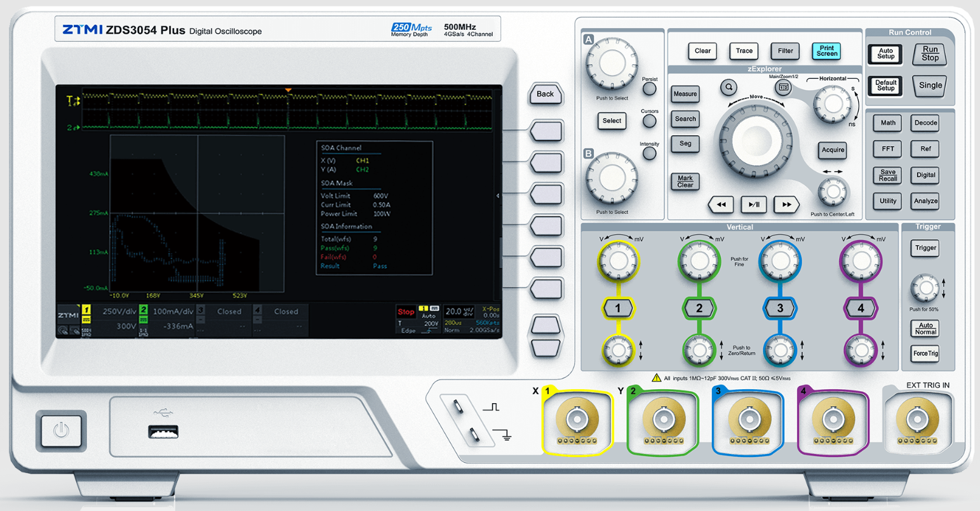Open the Save Recall menu
This screenshot has height=511, width=980.
(888, 175)
